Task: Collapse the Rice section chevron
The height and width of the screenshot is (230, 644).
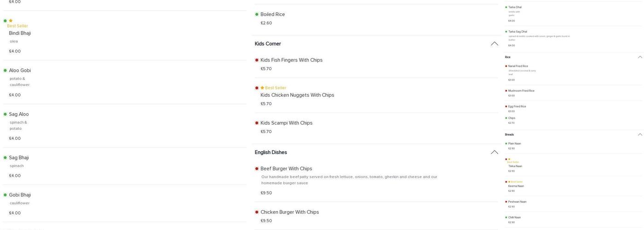Action: pos(640,57)
